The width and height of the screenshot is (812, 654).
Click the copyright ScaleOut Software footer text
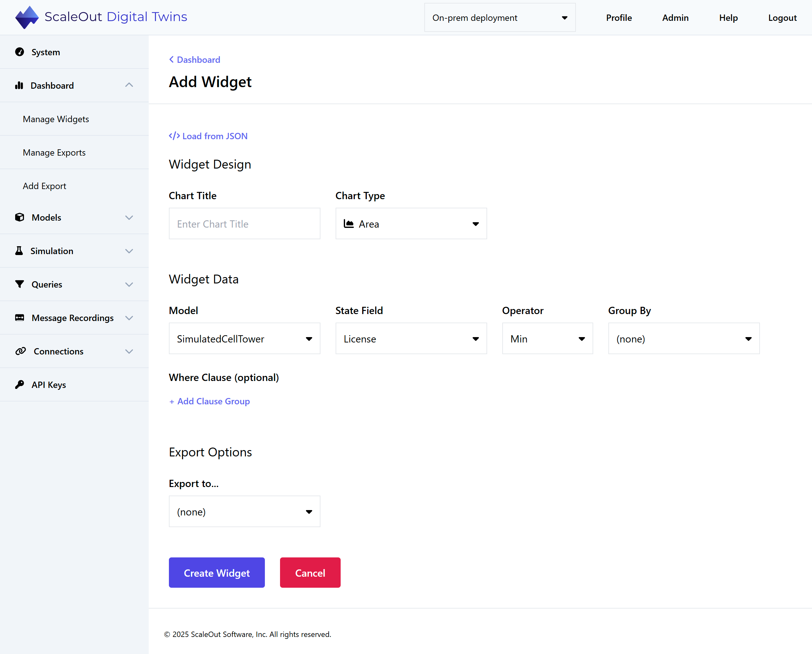248,634
